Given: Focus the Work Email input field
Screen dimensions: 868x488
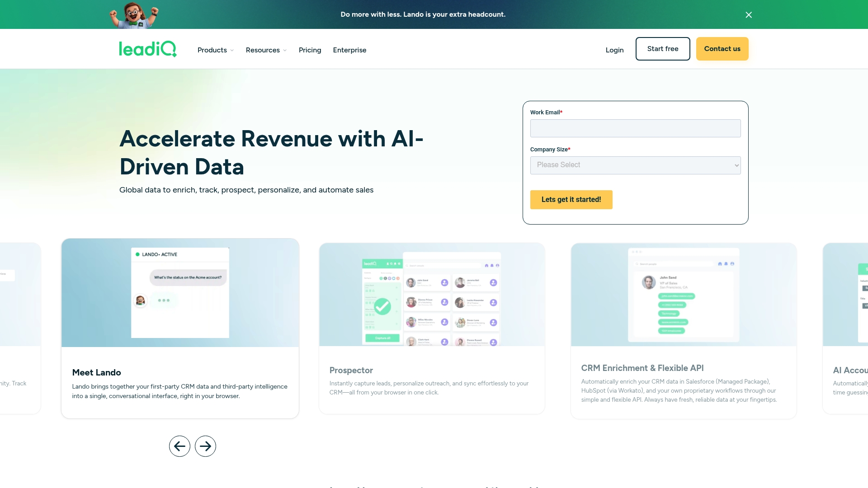Looking at the screenshot, I should pos(635,128).
